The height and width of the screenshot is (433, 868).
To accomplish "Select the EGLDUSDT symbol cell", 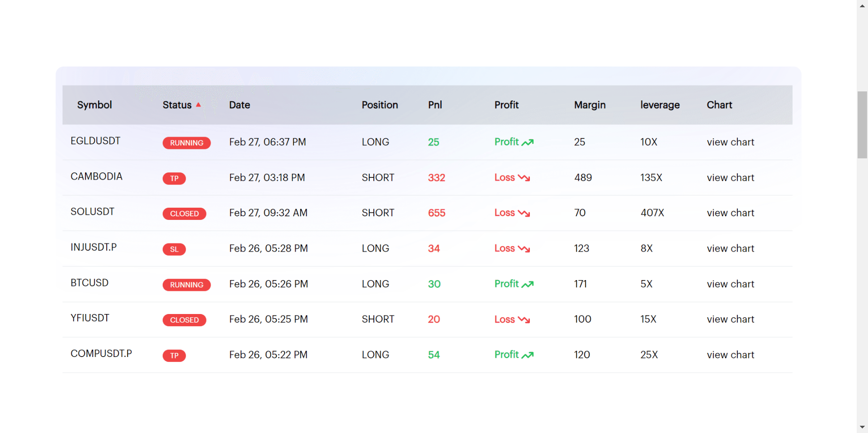I will pyautogui.click(x=95, y=141).
